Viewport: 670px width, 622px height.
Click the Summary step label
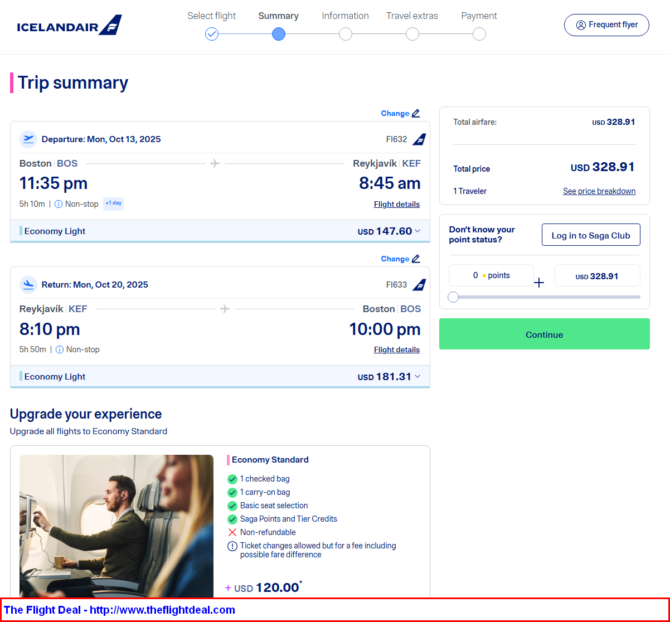coord(279,16)
